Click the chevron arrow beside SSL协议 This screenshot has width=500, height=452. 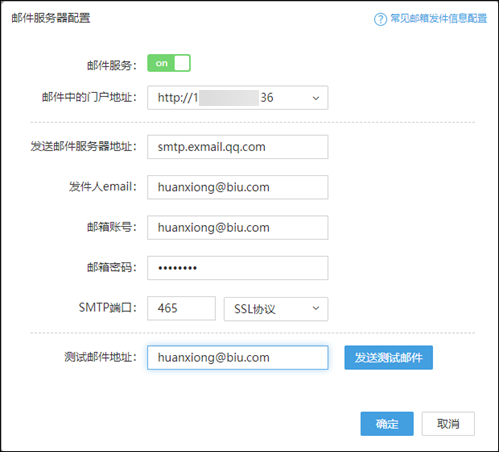tap(316, 308)
